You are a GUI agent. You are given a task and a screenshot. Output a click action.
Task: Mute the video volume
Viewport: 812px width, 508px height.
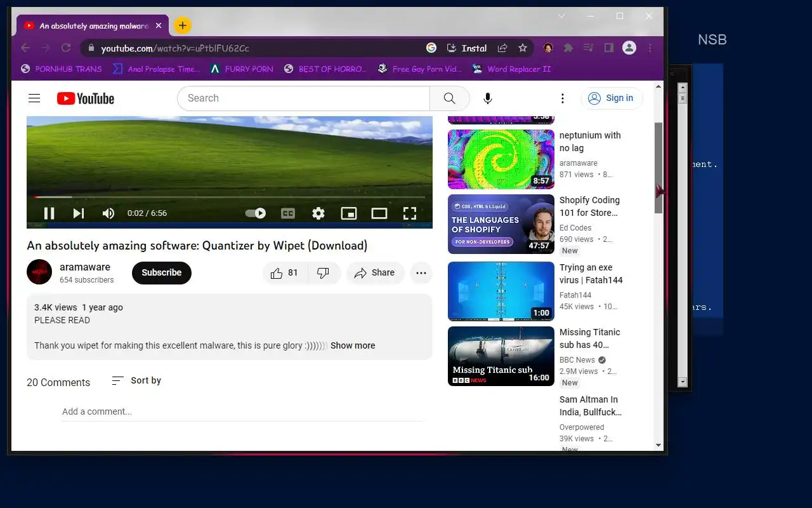click(x=108, y=213)
